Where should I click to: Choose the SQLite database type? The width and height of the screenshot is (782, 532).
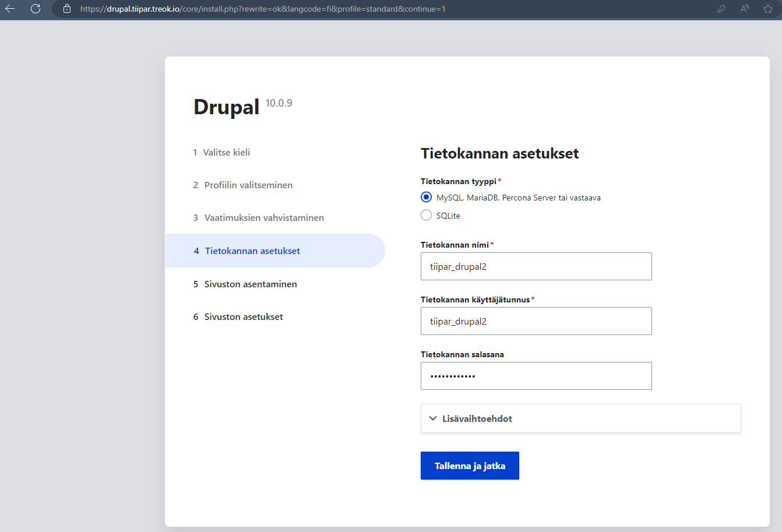(x=427, y=215)
